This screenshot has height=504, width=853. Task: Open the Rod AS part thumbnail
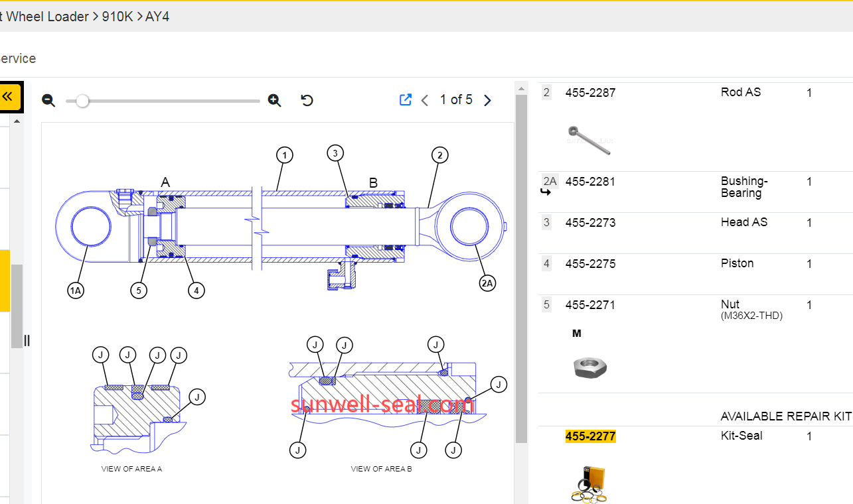[589, 140]
